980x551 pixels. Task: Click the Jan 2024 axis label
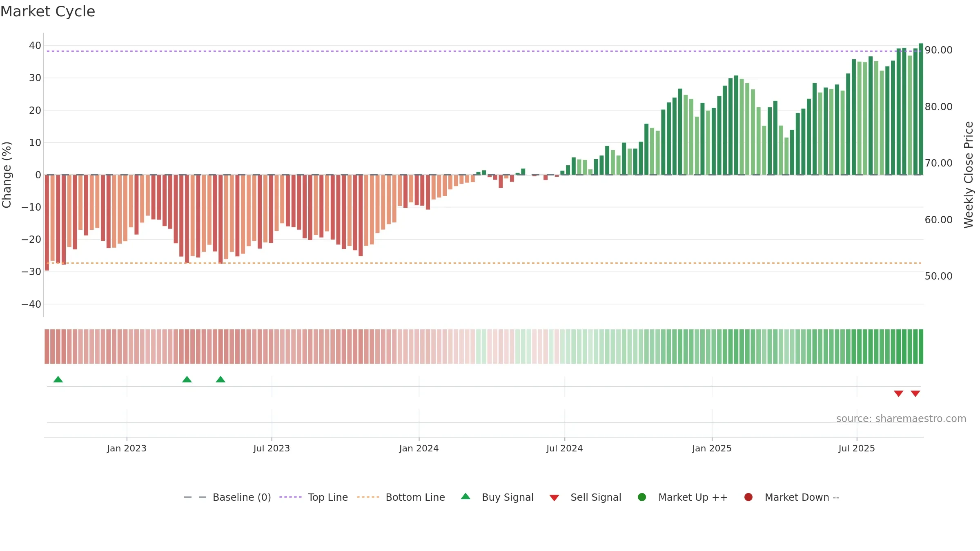pyautogui.click(x=419, y=448)
